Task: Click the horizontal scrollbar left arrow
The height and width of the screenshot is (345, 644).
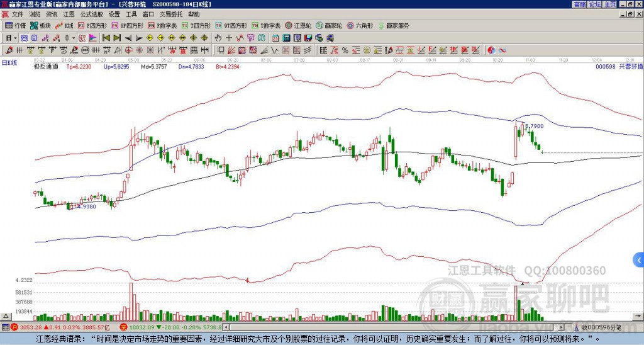Action: [226, 327]
